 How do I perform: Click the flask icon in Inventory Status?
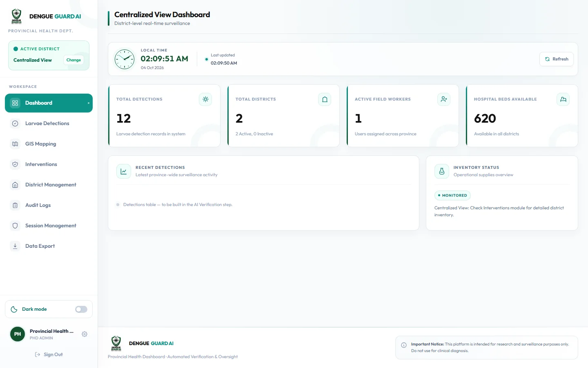tap(441, 171)
